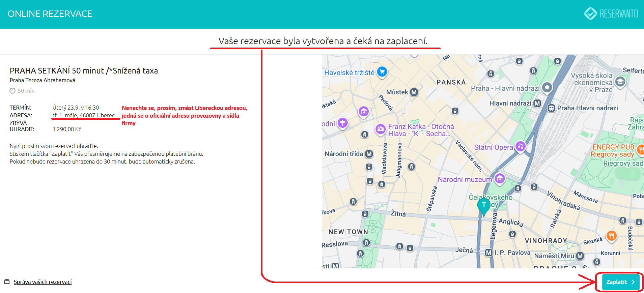The width and height of the screenshot is (644, 293).
Task: Click the restaurant marker near Slezská
Action: (x=611, y=235)
